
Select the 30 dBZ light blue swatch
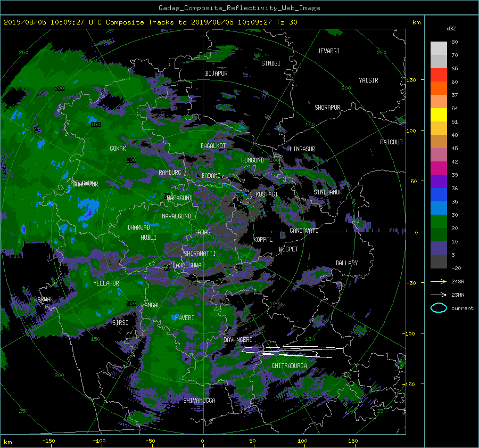tap(439, 208)
